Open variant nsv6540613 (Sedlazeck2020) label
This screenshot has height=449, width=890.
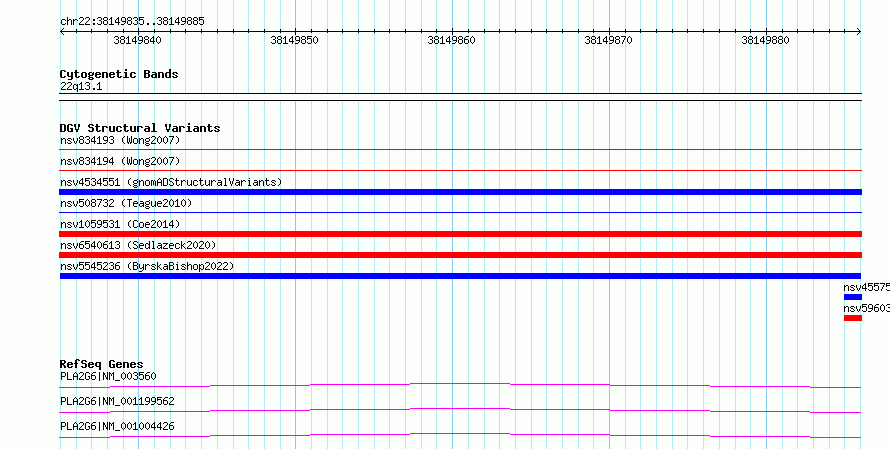pos(138,245)
